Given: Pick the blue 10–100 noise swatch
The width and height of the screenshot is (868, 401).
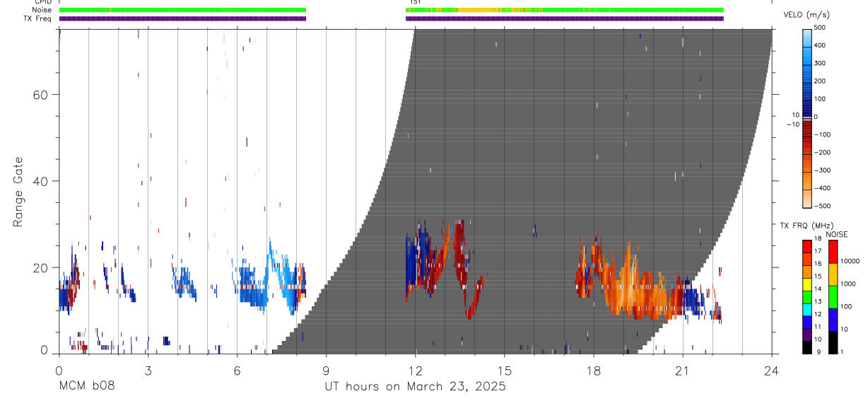Looking at the screenshot, I should [833, 320].
